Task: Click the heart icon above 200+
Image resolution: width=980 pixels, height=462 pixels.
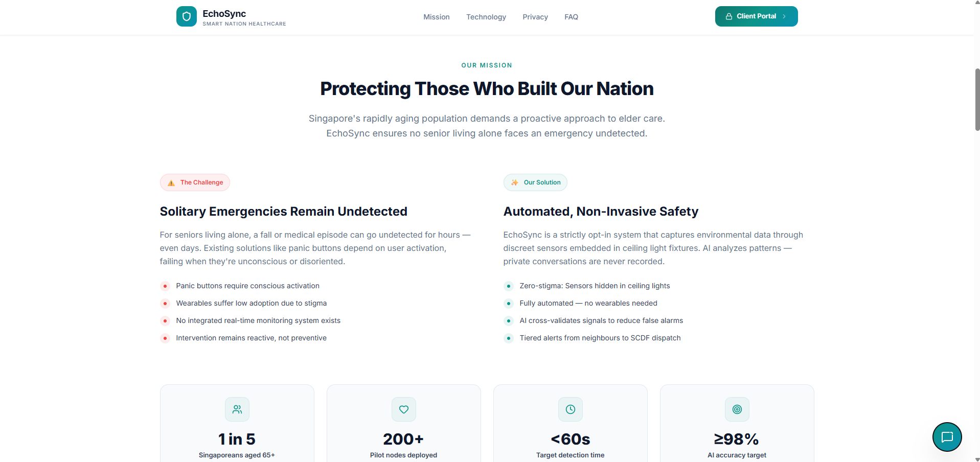Action: pos(404,409)
